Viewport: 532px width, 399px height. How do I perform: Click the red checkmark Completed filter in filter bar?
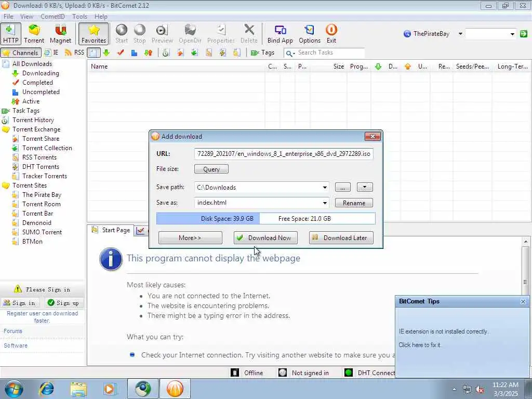(x=120, y=52)
